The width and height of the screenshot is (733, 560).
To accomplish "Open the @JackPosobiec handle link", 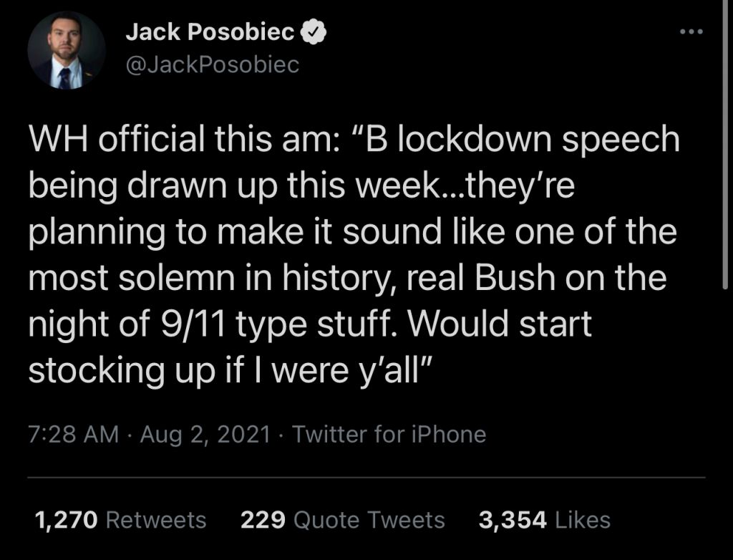I will pyautogui.click(x=212, y=64).
